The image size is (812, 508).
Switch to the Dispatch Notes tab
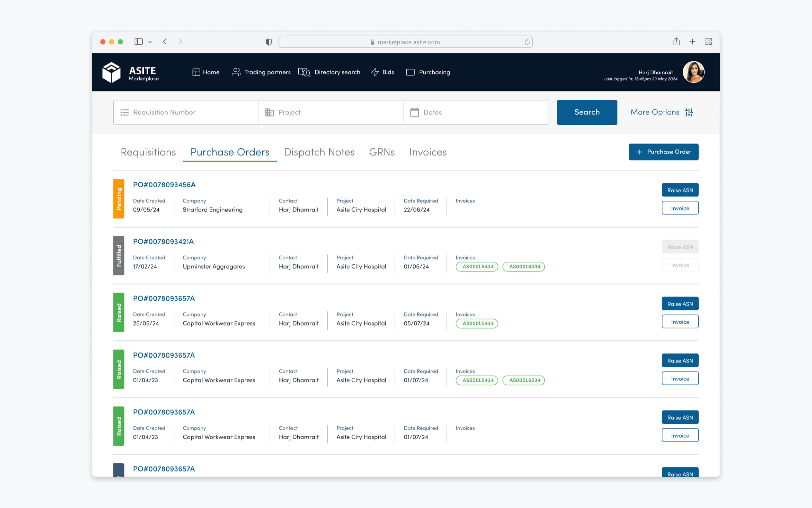(319, 152)
